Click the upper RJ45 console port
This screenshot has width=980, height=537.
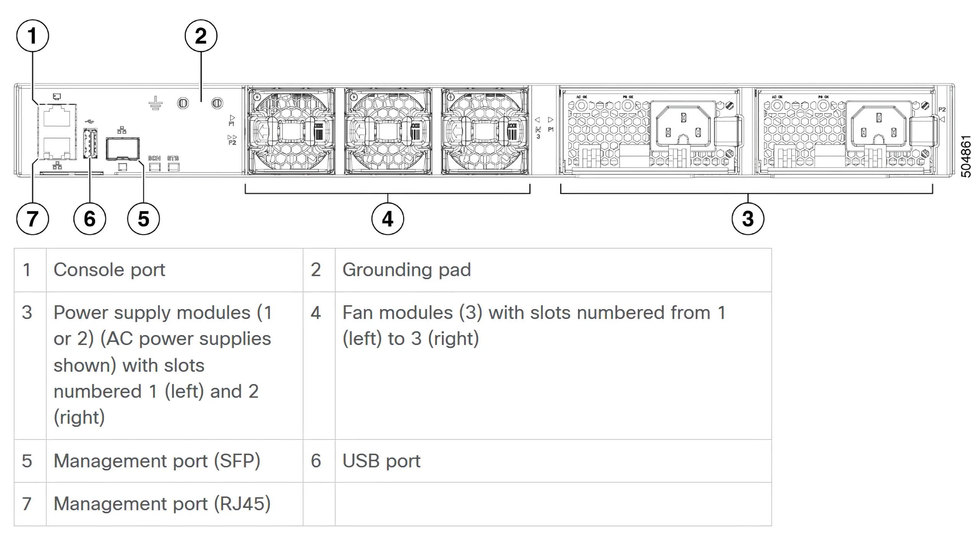57,116
